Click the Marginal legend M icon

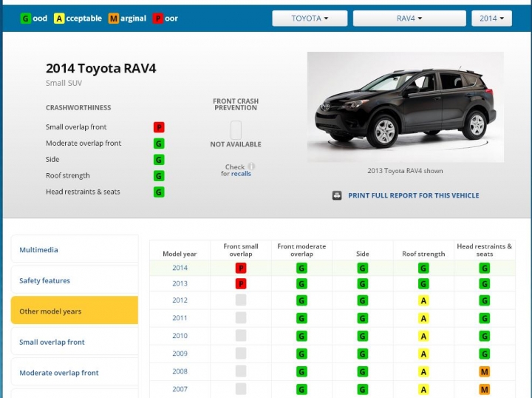coord(114,18)
